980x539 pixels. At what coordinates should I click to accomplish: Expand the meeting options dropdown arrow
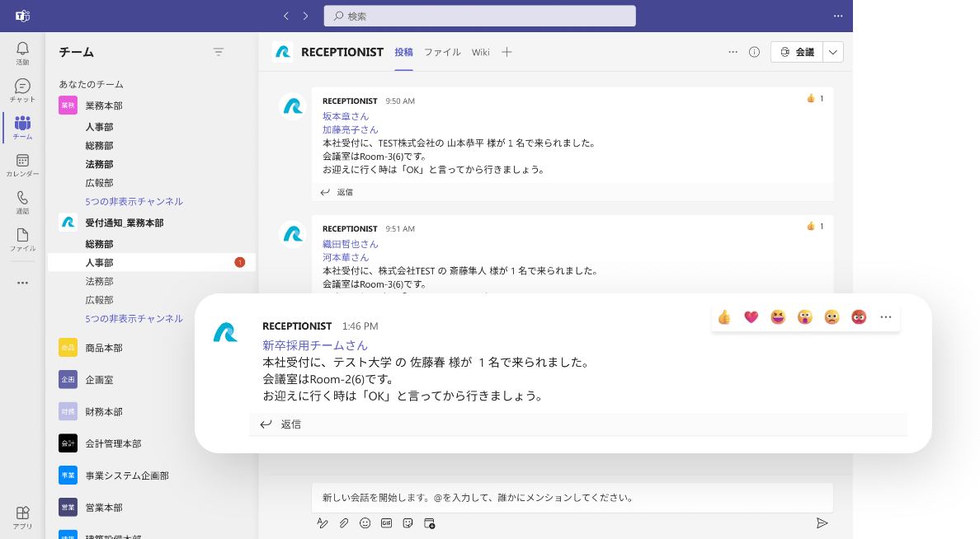[x=833, y=53]
